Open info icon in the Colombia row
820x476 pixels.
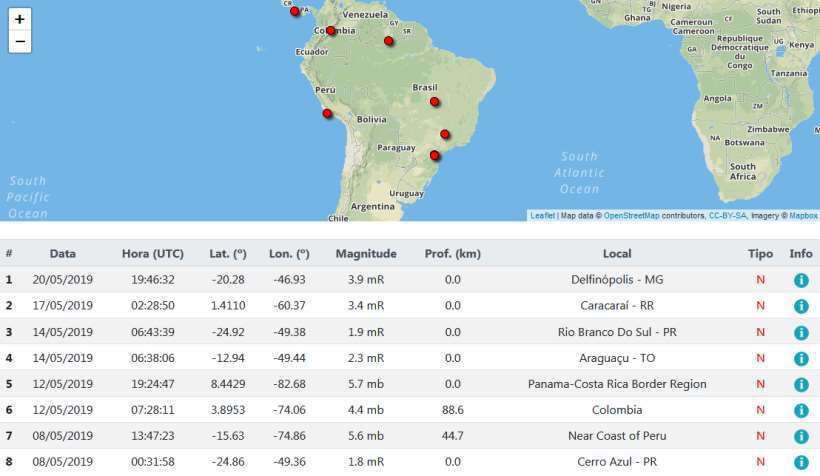800,410
